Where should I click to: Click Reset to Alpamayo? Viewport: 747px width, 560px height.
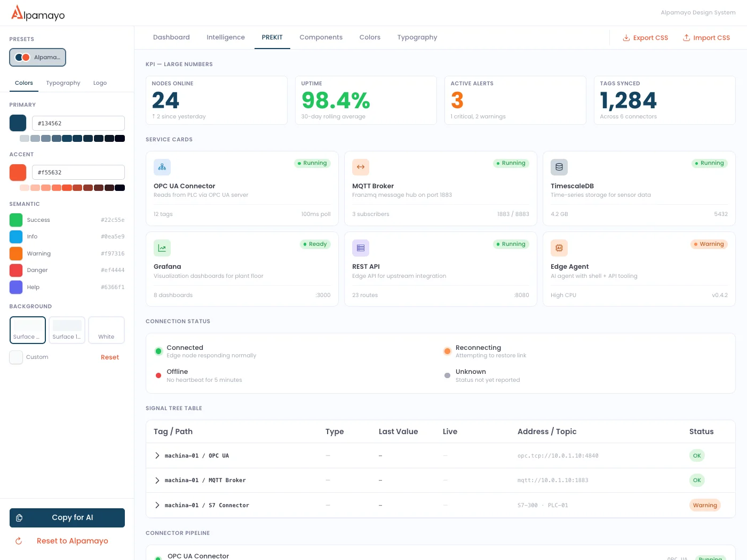[67, 541]
